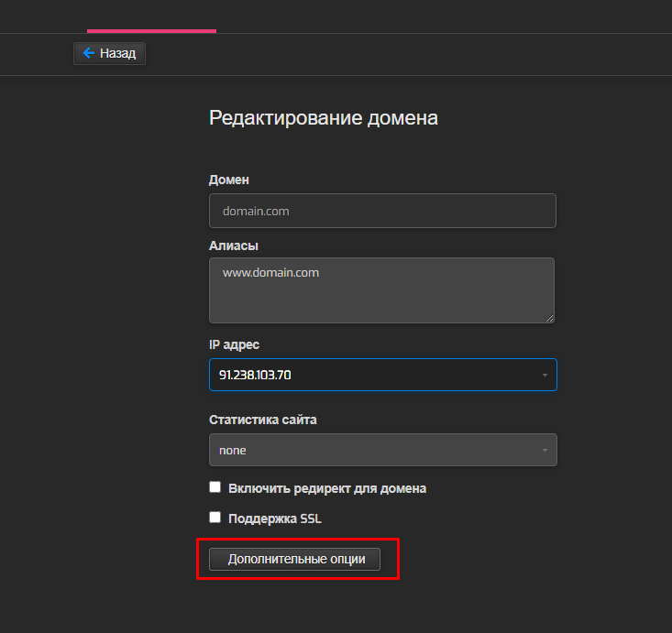Click the Включить редирект для домена label text
Viewport: 672px width, 633px height.
click(x=327, y=488)
